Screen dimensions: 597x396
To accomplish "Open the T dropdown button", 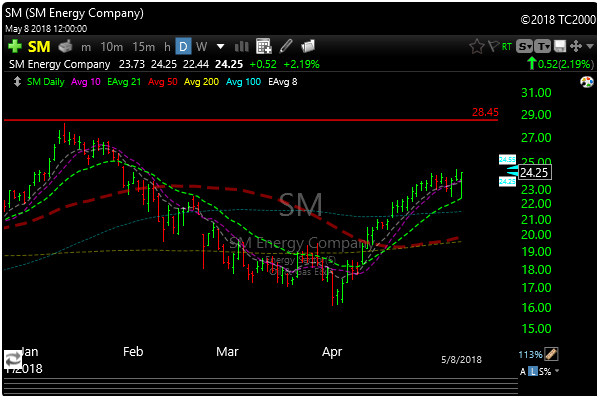I will coord(543,46).
